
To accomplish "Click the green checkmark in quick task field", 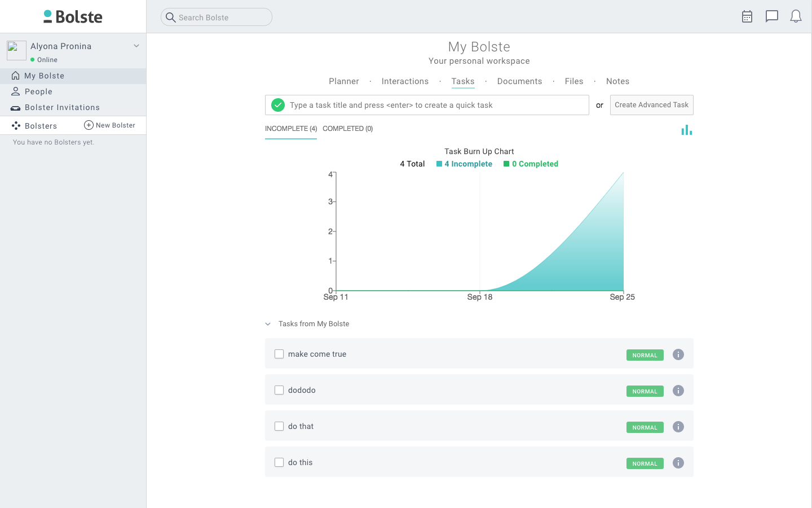I will (x=278, y=105).
